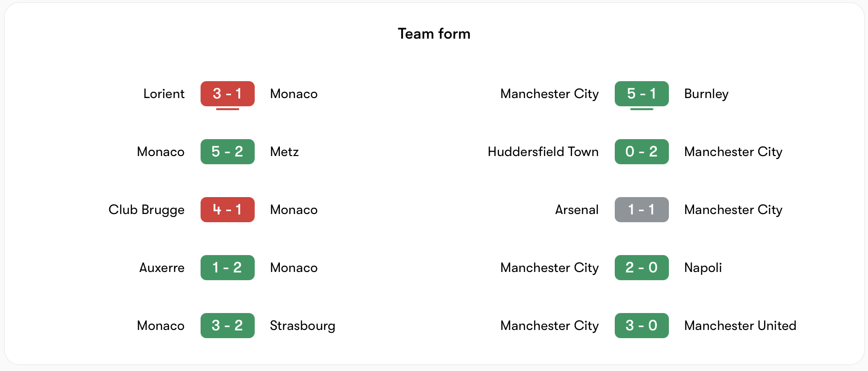Select the Club Brugge 4 - 1 score badge

coord(227,210)
